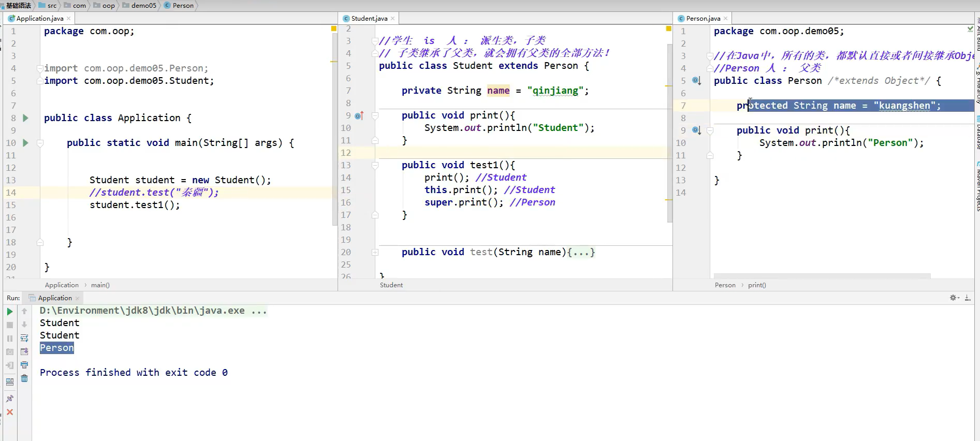Switch to Student.java editor tab
Screen dimensions: 980x441
point(369,19)
